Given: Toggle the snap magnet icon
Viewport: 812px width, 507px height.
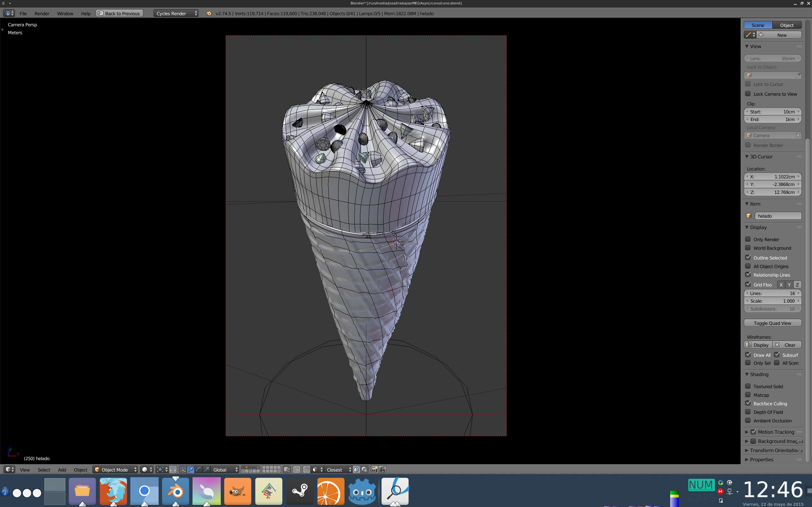Looking at the screenshot, I should click(306, 469).
